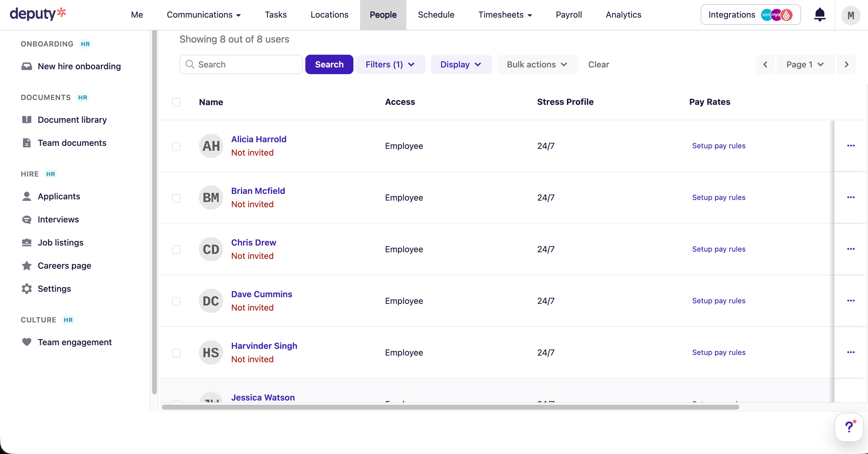Check the select-all checkbox in the table header
Screen dimensions: 868x454
click(176, 102)
